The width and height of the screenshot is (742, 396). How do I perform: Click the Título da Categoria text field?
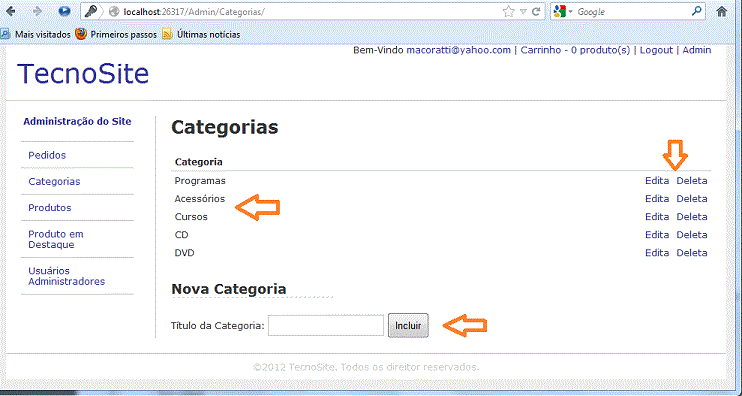point(326,326)
